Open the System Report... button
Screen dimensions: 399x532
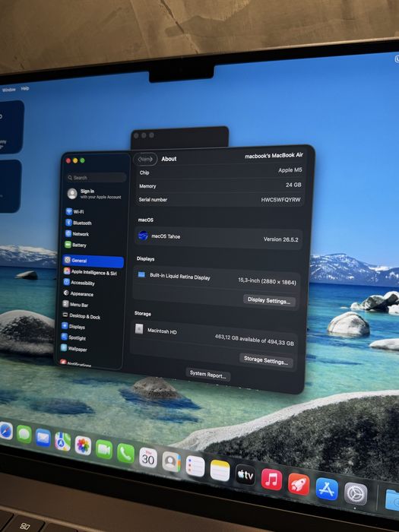[x=208, y=375]
